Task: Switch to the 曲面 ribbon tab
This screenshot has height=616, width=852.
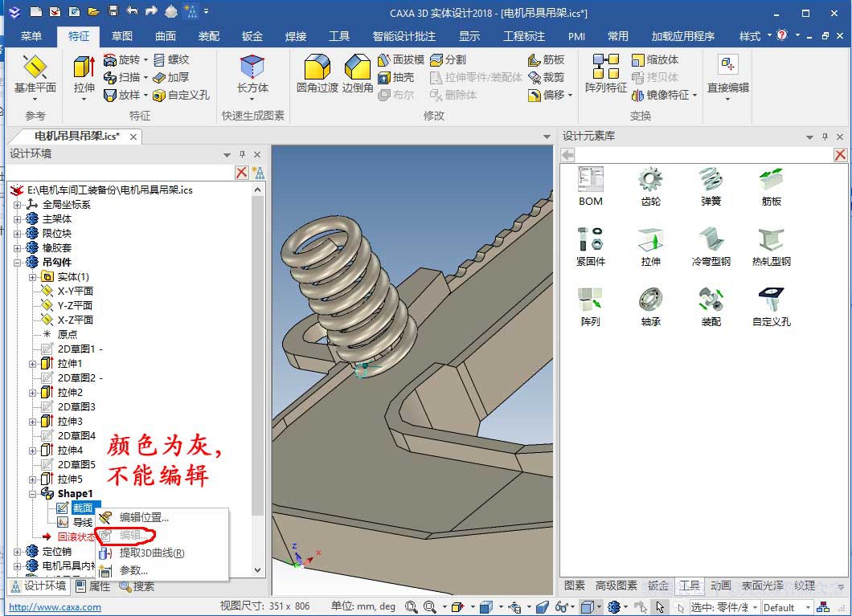Action: click(x=166, y=36)
